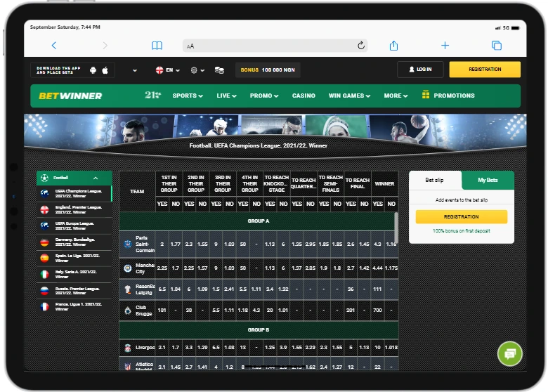Select Italy Serie A 2021/22 Winner

coord(74,274)
